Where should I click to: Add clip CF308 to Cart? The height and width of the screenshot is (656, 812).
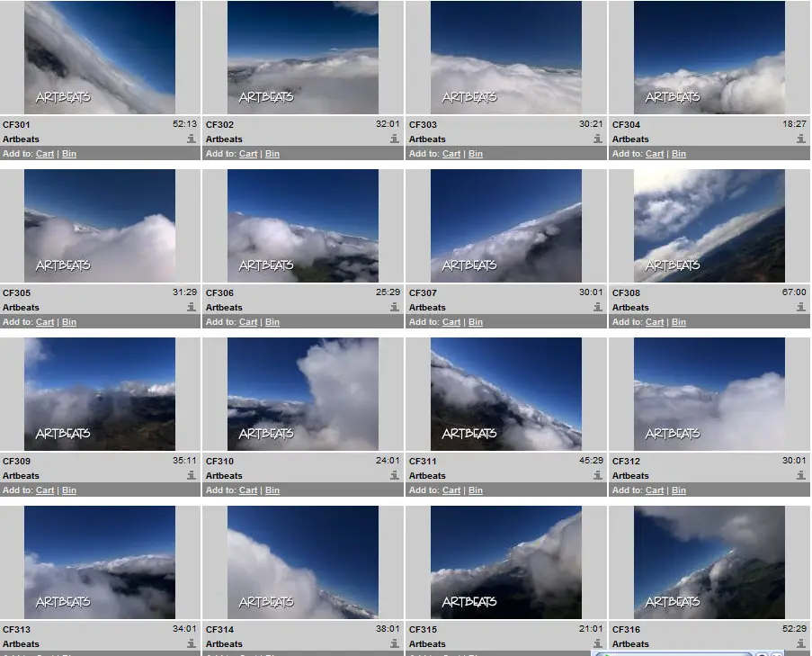point(655,322)
